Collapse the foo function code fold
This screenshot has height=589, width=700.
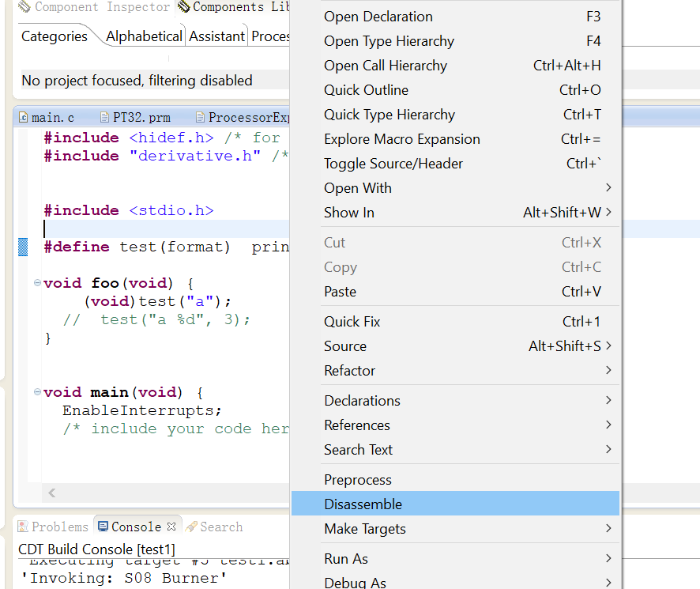[x=37, y=283]
